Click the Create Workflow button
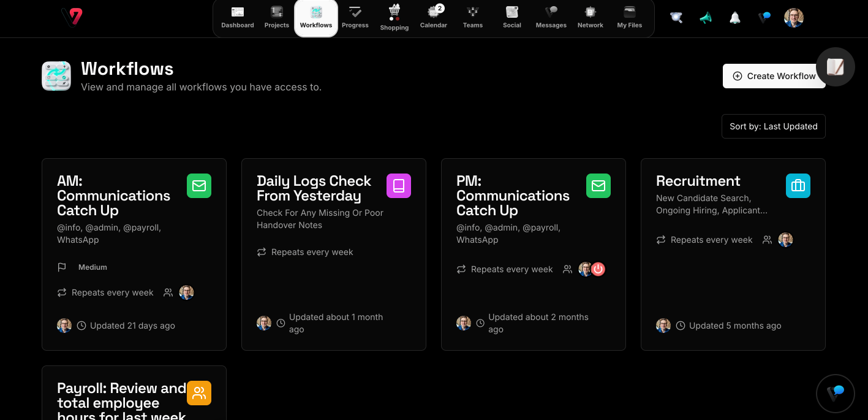This screenshot has height=420, width=868. point(774,76)
